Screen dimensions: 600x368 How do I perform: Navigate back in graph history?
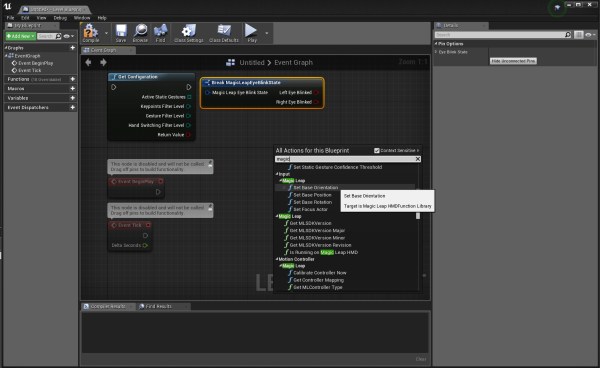click(x=88, y=62)
